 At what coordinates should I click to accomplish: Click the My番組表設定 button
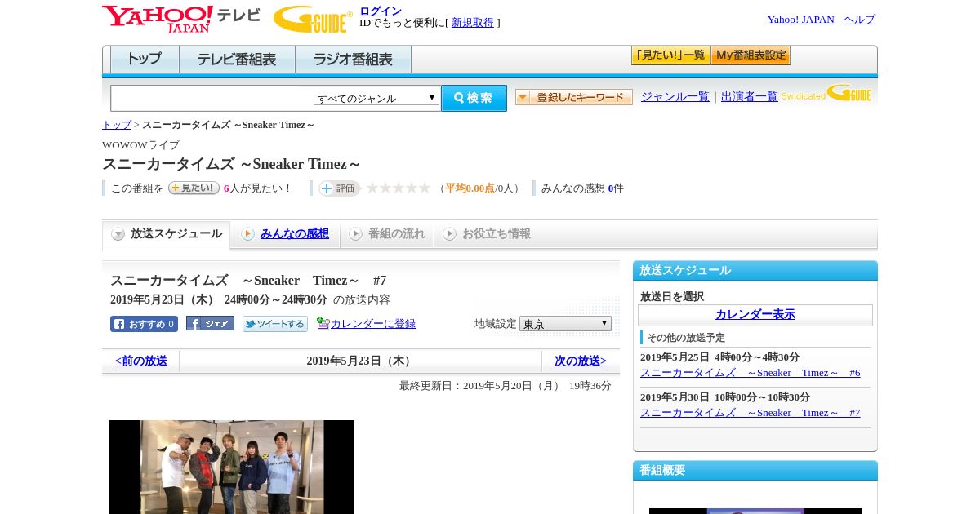tap(751, 55)
